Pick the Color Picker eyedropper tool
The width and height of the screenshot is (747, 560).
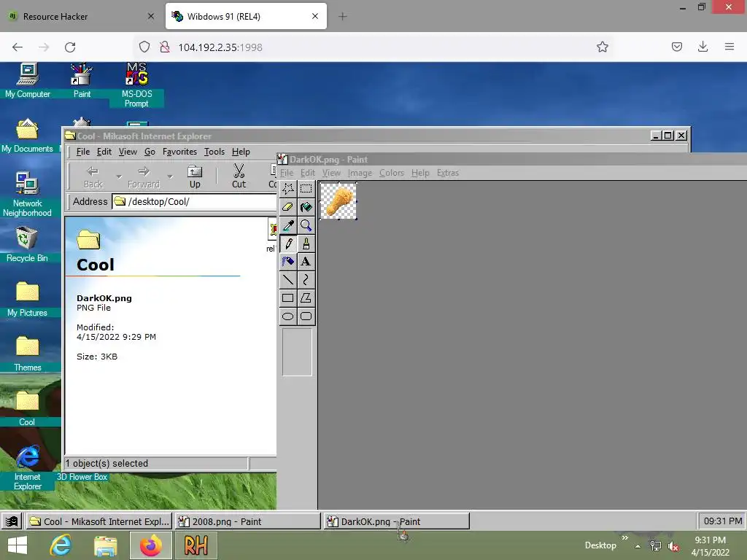pyautogui.click(x=287, y=225)
